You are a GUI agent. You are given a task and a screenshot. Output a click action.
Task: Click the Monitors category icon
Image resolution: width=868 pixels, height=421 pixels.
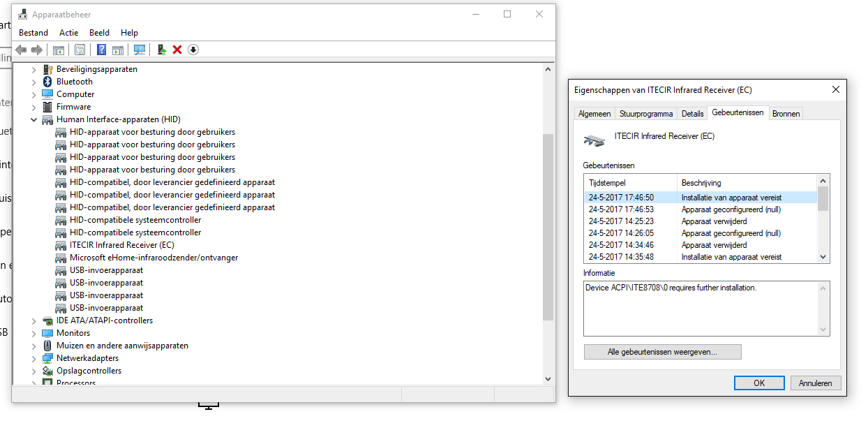point(47,333)
